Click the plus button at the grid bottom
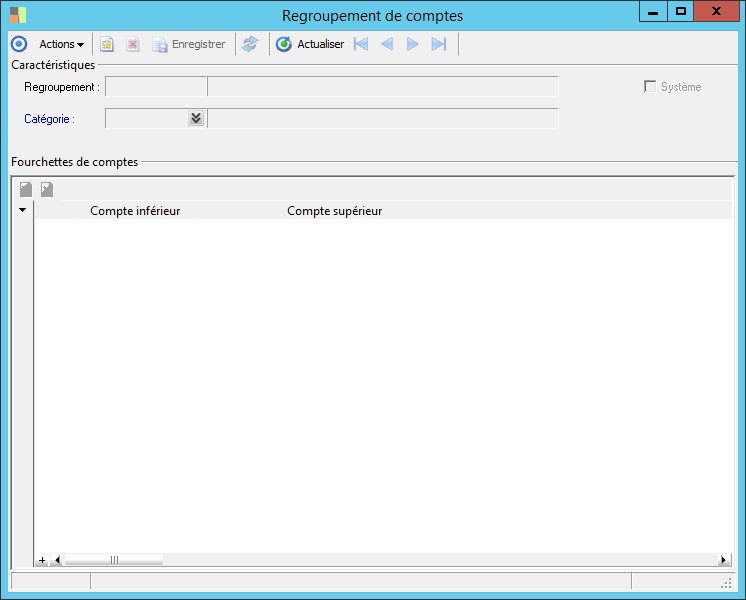This screenshot has height=600, width=746. click(x=42, y=560)
